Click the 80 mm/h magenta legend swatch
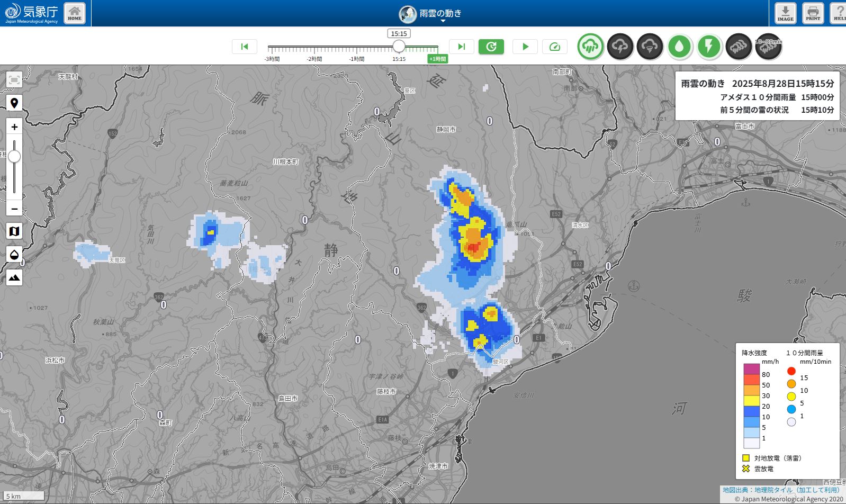Viewport: 846px width, 504px height. click(x=752, y=369)
